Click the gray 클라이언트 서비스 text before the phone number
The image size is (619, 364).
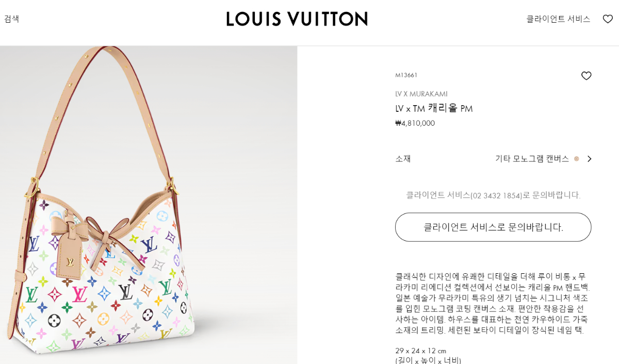pos(438,195)
